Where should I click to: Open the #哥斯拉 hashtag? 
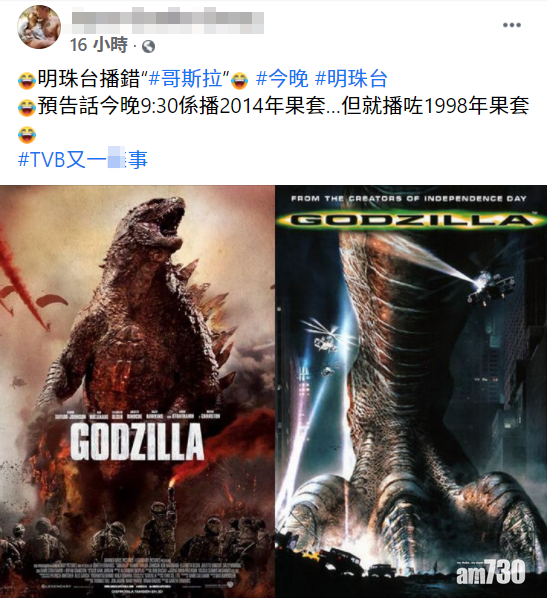[186, 79]
